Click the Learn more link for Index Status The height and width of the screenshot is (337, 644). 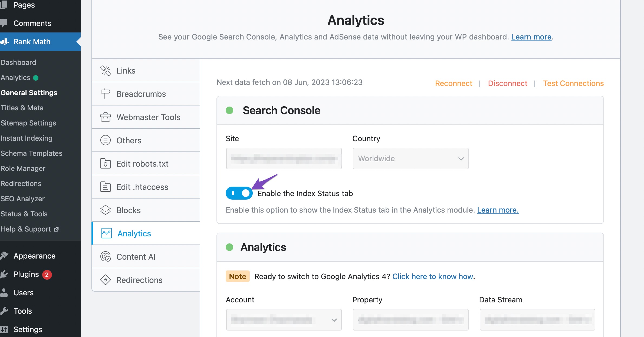coord(497,209)
